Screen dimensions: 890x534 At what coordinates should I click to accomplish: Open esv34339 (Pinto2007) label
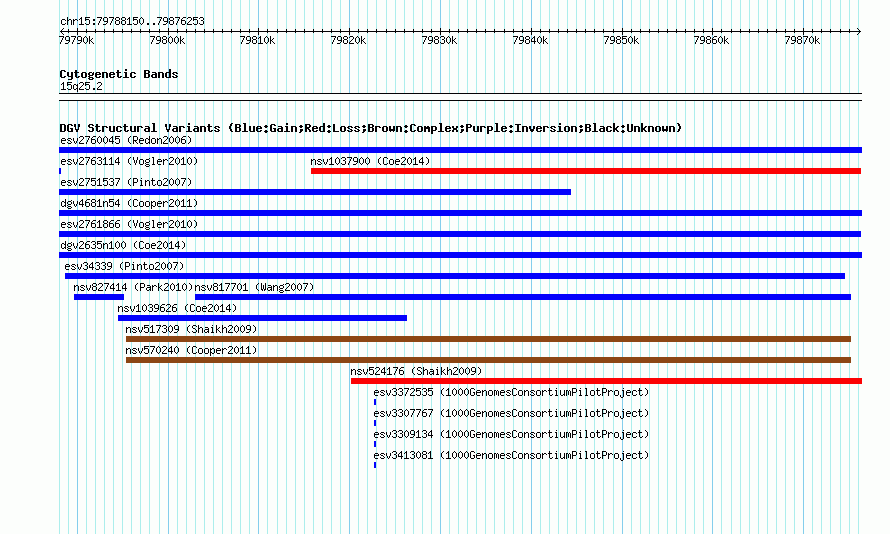[x=124, y=266]
